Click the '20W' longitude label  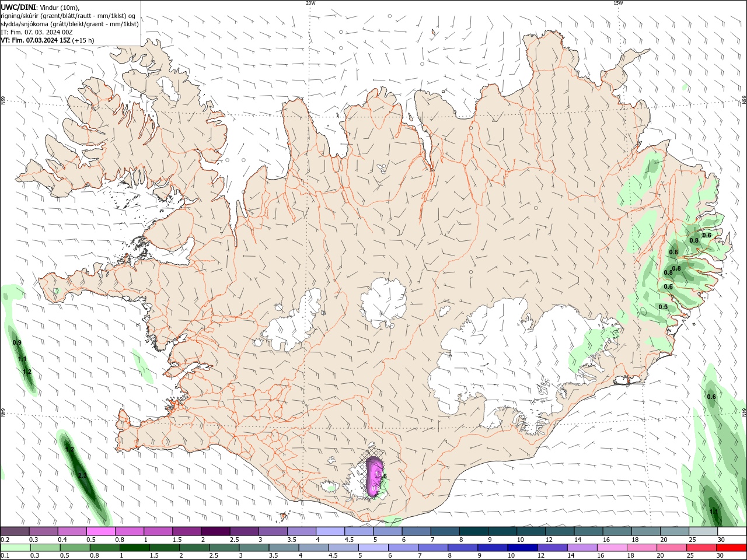point(310,3)
